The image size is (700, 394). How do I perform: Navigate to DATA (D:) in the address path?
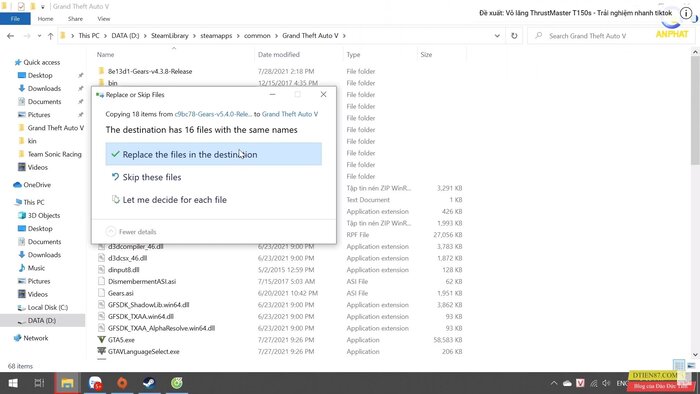click(x=125, y=36)
